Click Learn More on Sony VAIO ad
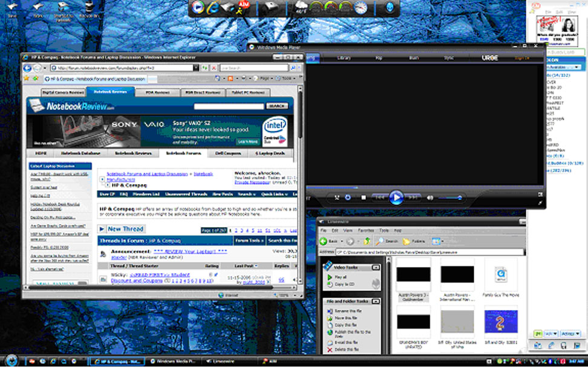This screenshot has height=367, width=588. tap(248, 142)
